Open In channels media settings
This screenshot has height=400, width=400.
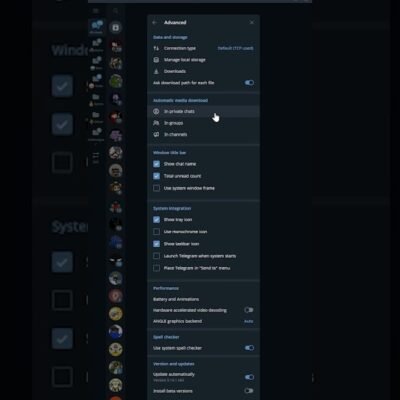coord(203,134)
